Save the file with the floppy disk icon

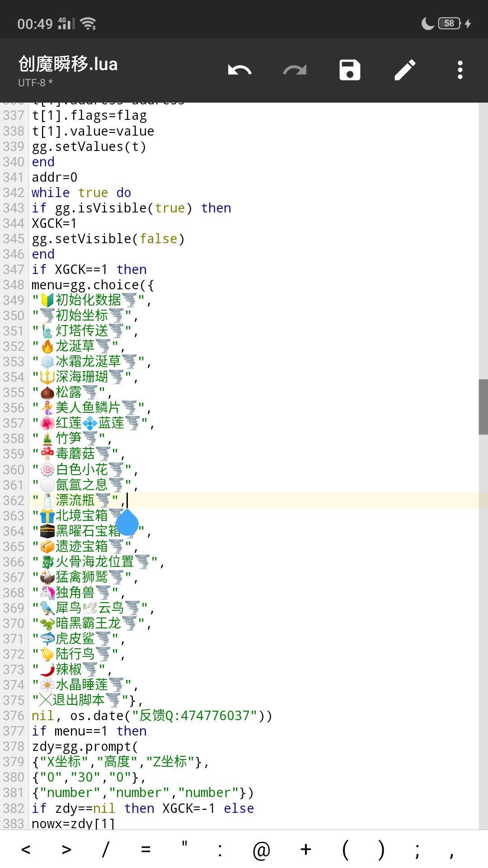350,70
